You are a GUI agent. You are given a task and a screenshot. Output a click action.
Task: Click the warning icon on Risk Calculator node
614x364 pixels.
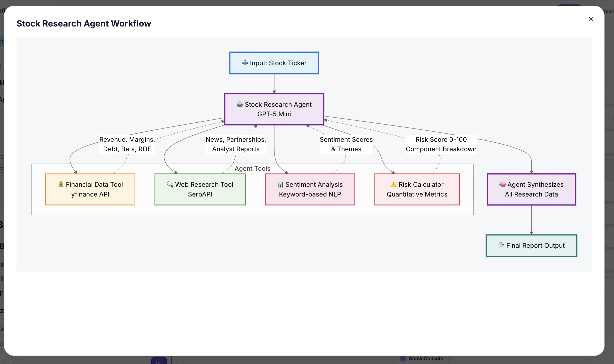pyautogui.click(x=393, y=184)
